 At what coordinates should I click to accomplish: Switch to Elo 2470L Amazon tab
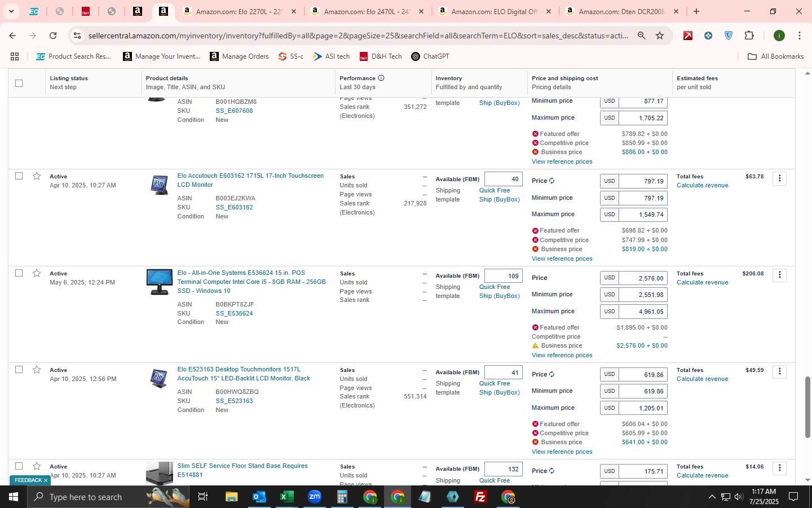[x=367, y=11]
